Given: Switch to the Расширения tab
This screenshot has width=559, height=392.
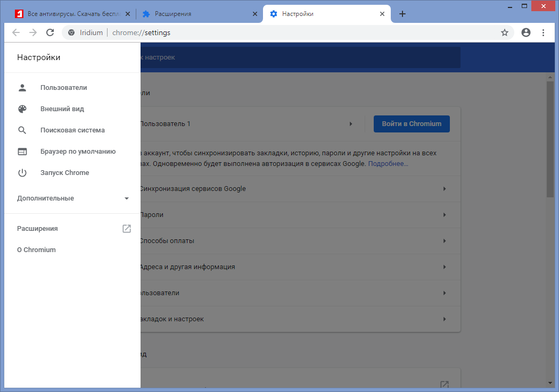Looking at the screenshot, I should click(x=200, y=14).
